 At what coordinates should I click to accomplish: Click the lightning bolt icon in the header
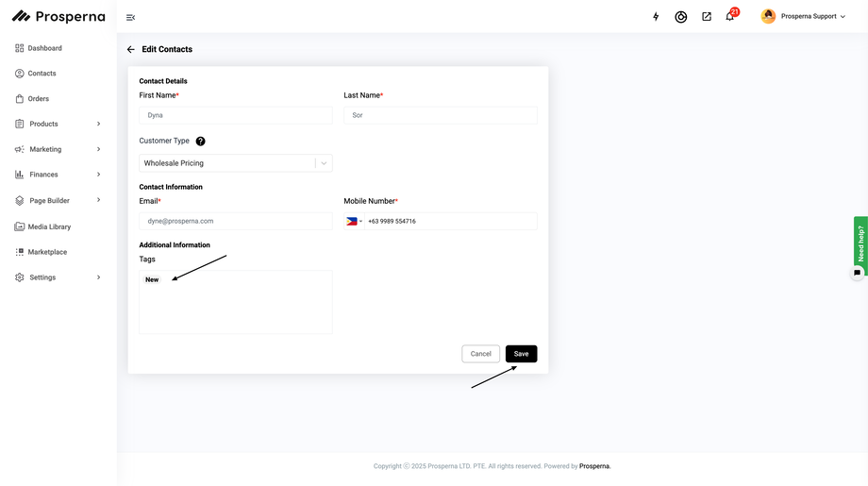pyautogui.click(x=656, y=17)
